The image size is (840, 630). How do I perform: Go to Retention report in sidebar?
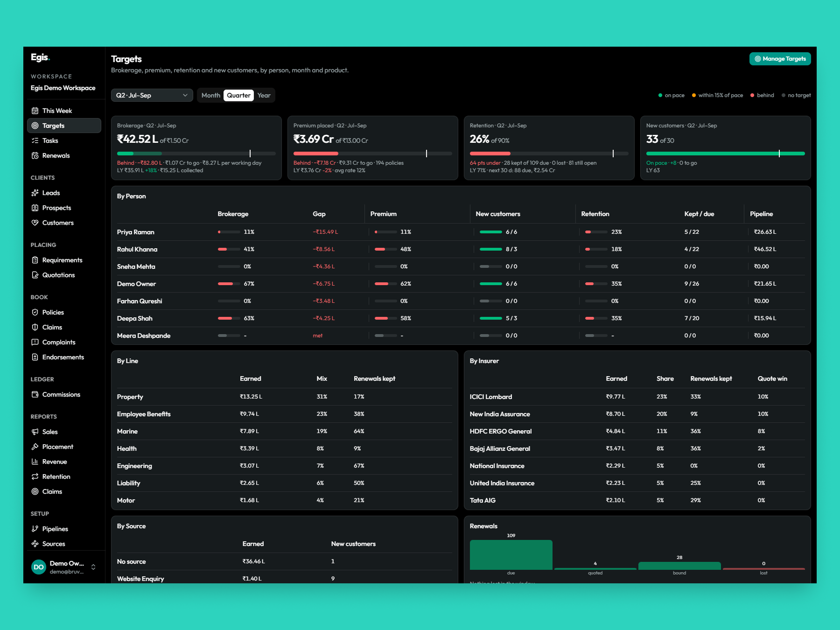click(x=64, y=476)
